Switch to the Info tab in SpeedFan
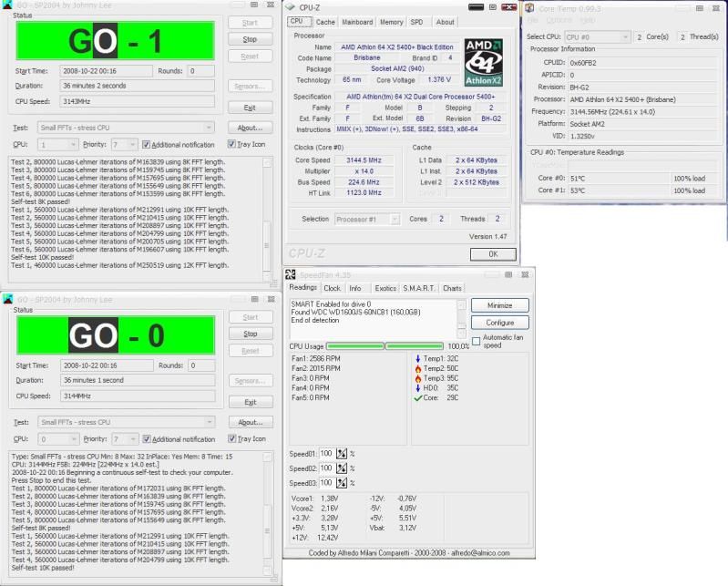This screenshot has height=586, width=728. pyautogui.click(x=355, y=288)
